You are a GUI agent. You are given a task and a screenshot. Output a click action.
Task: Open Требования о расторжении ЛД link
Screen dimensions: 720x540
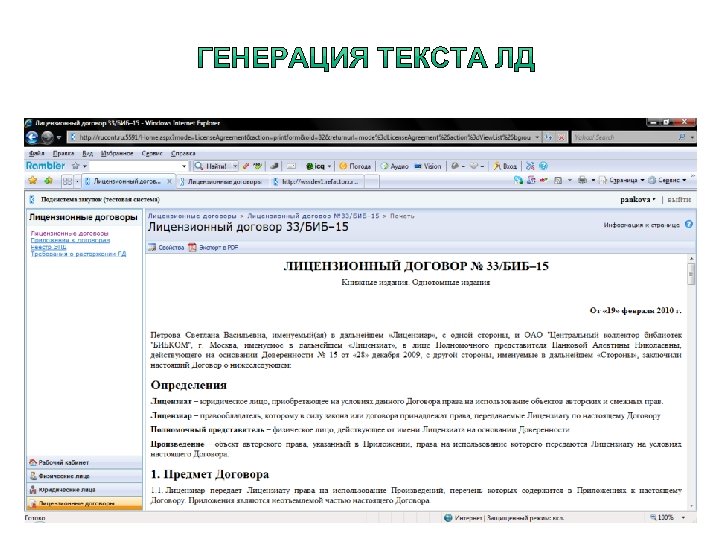pos(78,254)
